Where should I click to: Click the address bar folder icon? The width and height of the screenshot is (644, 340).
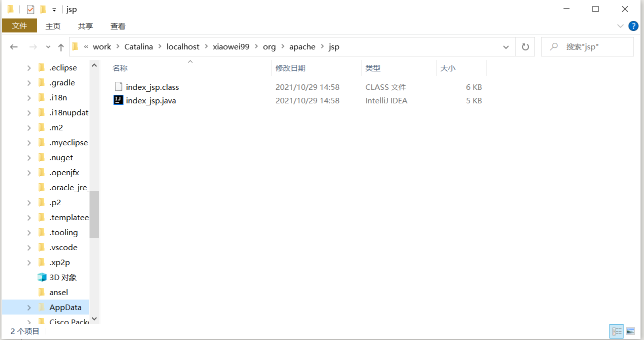75,47
